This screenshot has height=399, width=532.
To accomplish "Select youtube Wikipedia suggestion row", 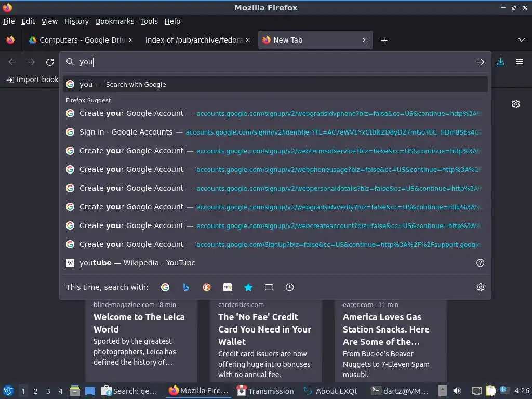I will pos(268,263).
